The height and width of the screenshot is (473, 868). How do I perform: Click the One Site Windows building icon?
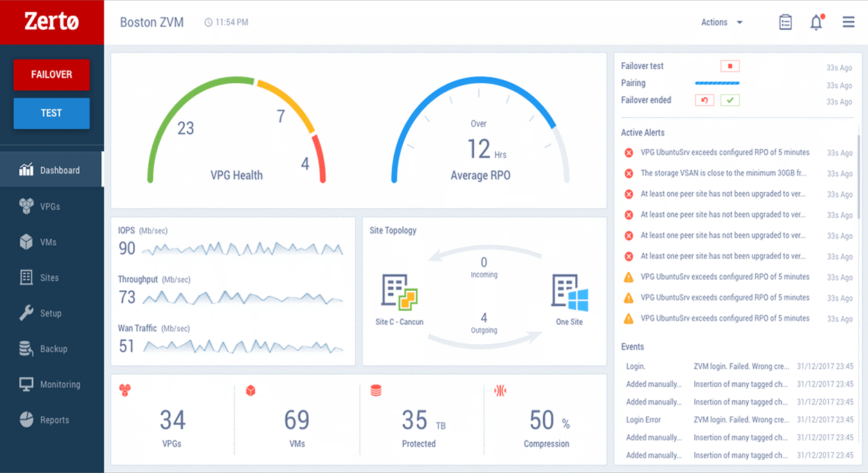pos(570,292)
